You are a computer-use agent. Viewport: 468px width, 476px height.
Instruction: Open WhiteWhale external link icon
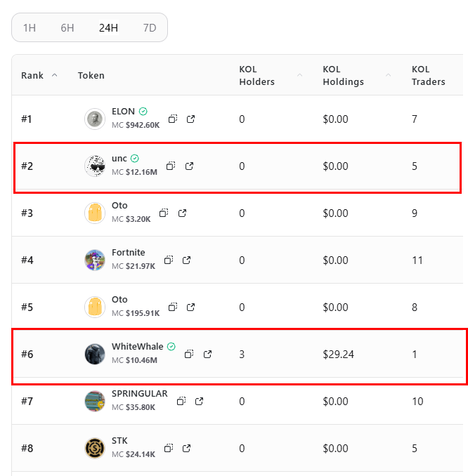[207, 354]
